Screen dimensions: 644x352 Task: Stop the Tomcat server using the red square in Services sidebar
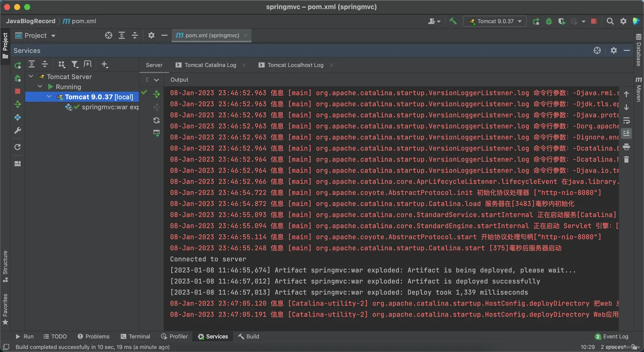17,91
